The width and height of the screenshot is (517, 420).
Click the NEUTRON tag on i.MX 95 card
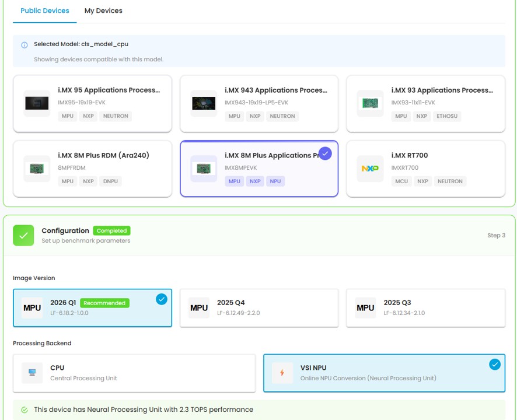click(116, 116)
